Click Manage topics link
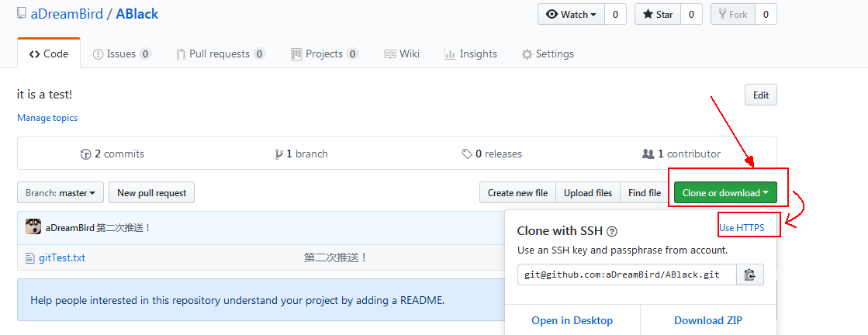The image size is (868, 335). coord(47,118)
